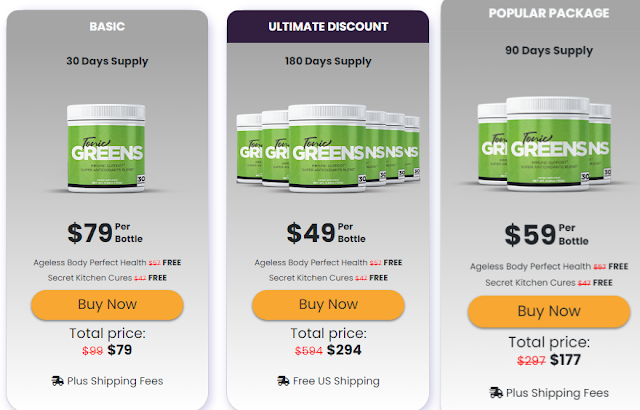The image size is (640, 410).
Task: Click the three-bottle Tonic Greens image
Action: coord(544,144)
